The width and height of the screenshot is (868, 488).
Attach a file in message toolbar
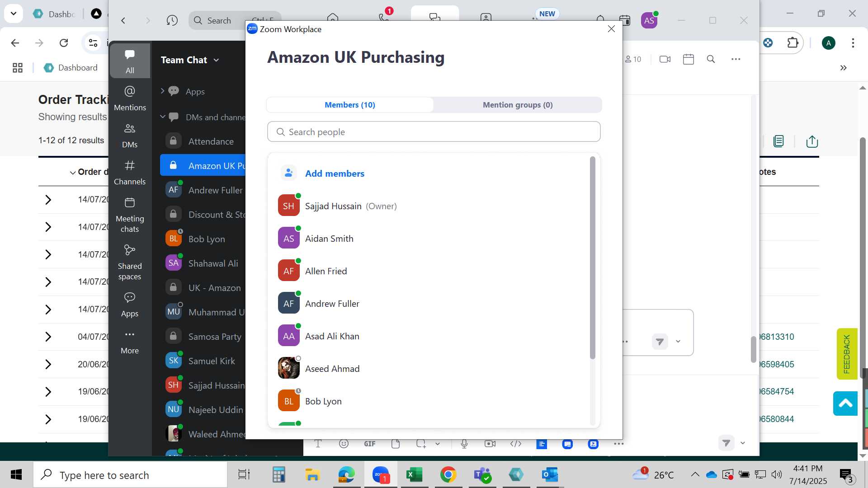(x=396, y=444)
